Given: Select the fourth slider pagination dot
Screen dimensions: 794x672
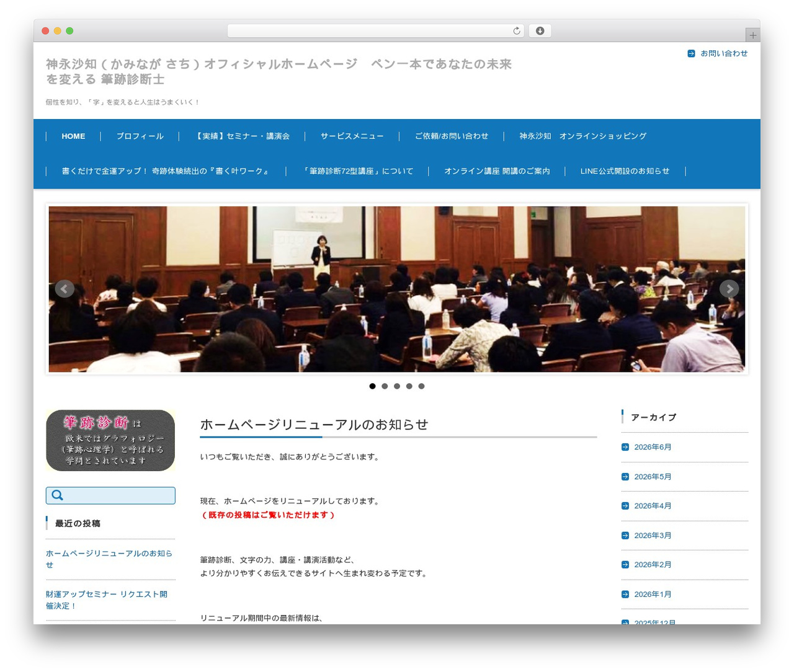Looking at the screenshot, I should click(409, 386).
